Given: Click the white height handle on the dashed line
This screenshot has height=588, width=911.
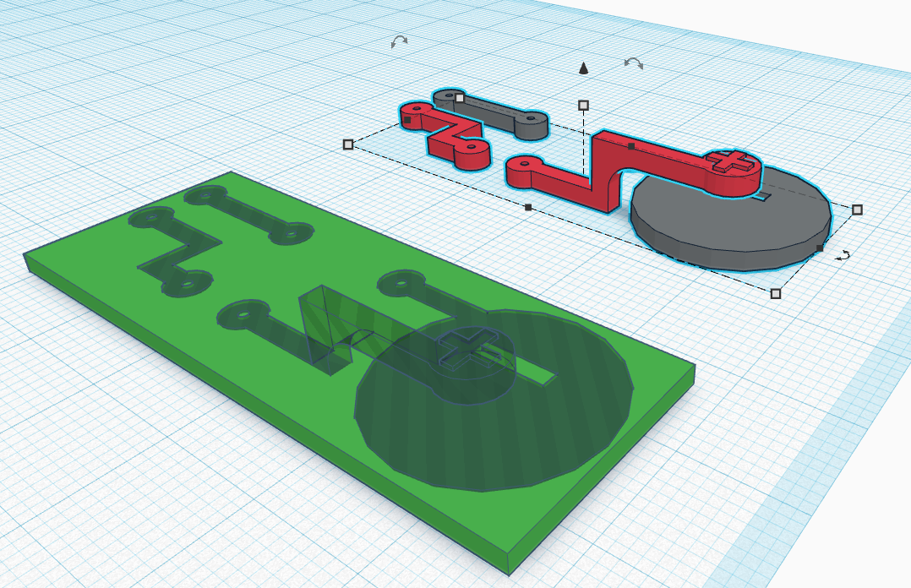Looking at the screenshot, I should point(583,105).
